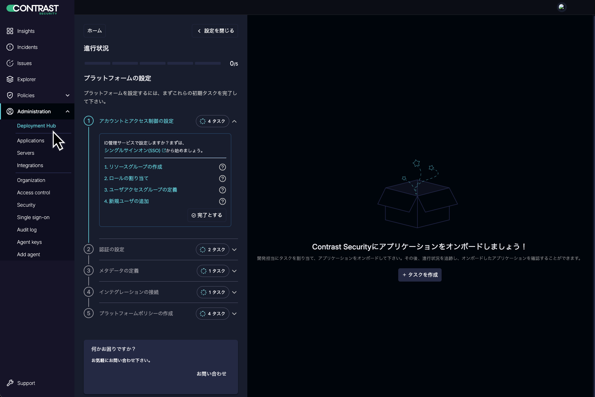Open help for ユーザアクセスグループの定義
This screenshot has width=595, height=397.
222,190
